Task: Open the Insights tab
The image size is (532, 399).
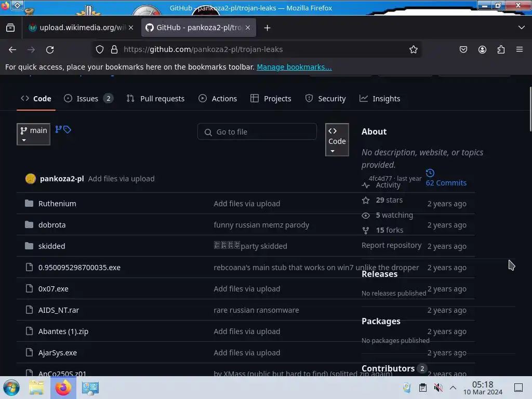Action: coord(380,99)
